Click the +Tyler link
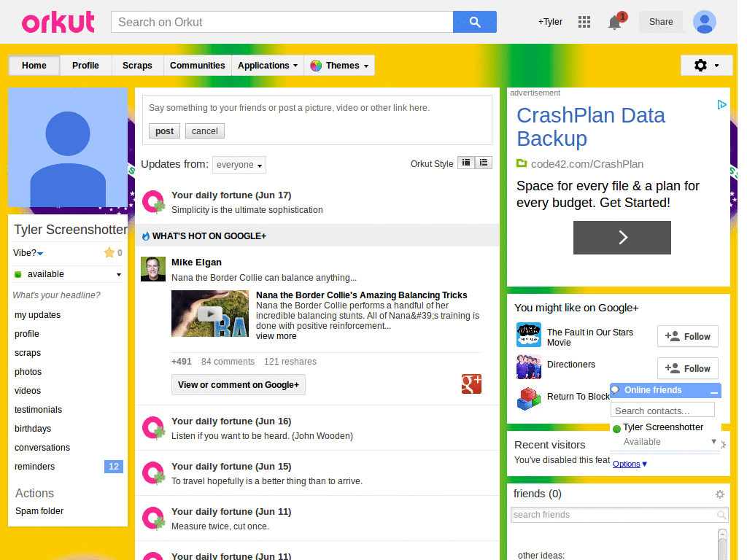This screenshot has width=747, height=560. click(x=550, y=22)
